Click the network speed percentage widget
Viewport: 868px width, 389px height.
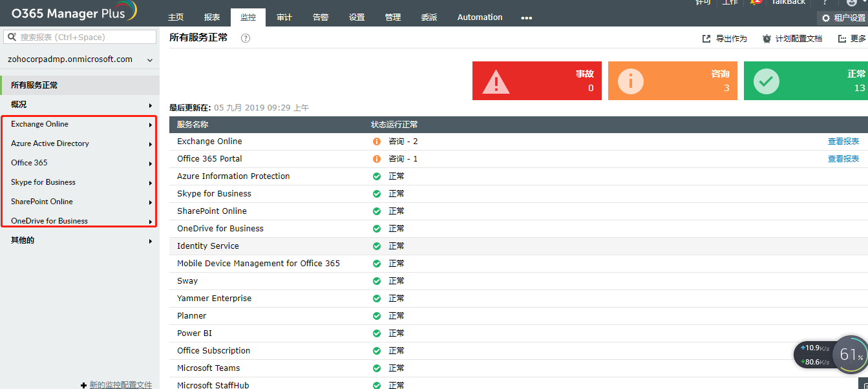[851, 355]
